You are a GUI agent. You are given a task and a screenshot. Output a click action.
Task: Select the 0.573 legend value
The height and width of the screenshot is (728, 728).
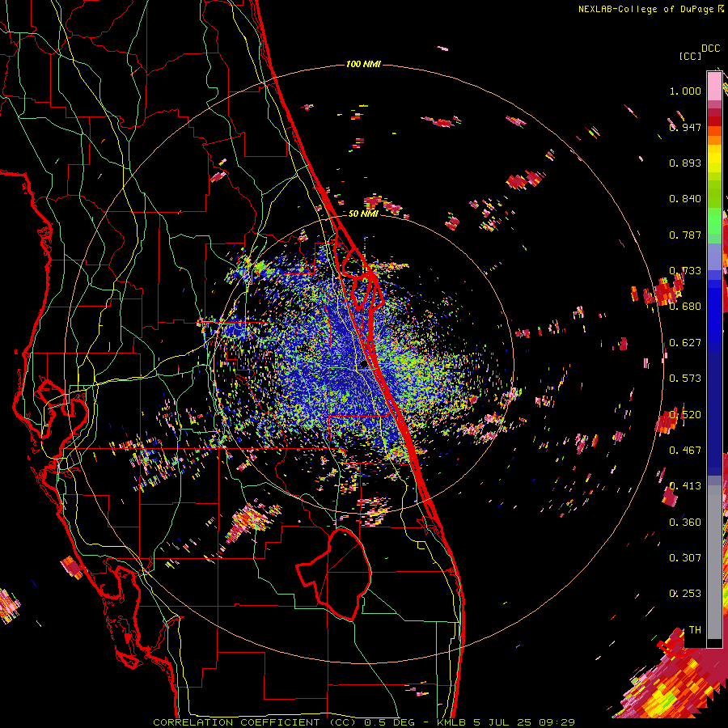point(685,378)
